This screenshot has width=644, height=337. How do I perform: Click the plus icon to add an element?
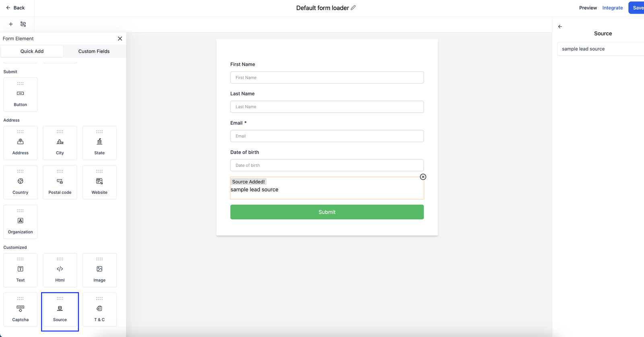click(x=10, y=24)
